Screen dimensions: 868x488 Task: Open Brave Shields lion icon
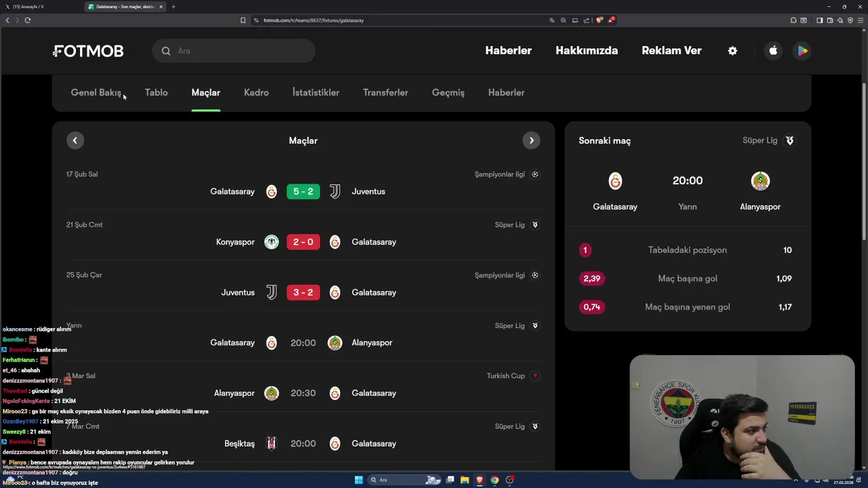click(x=599, y=20)
